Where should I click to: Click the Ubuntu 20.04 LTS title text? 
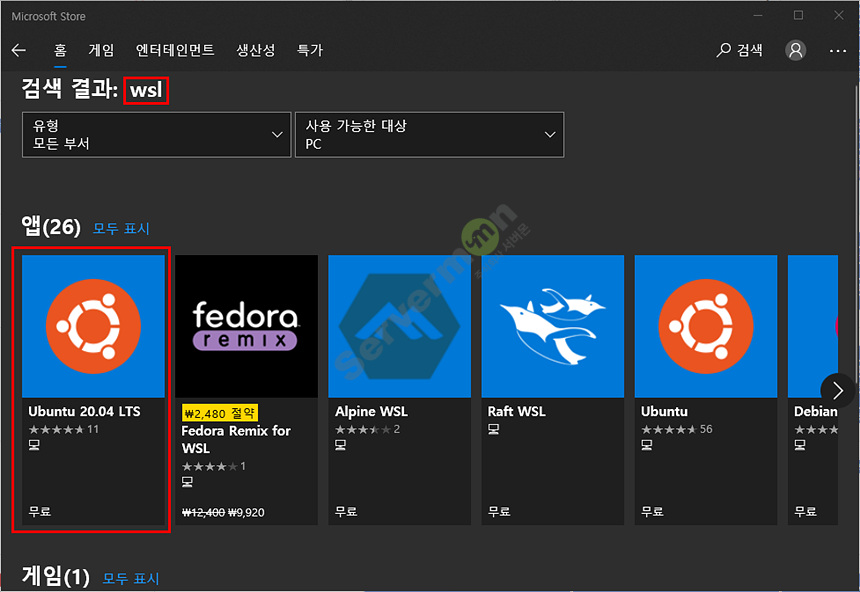(84, 411)
